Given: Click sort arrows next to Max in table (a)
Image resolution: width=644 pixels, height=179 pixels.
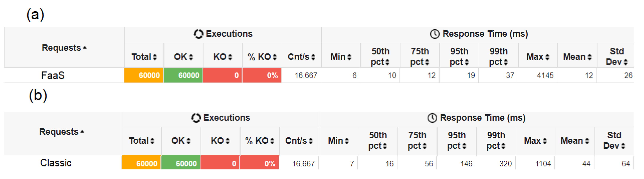Looking at the screenshot, I should [548, 57].
